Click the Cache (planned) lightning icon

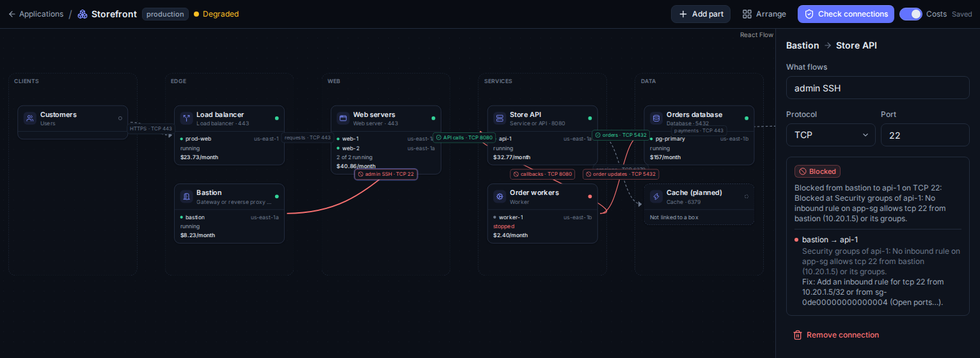(x=656, y=196)
